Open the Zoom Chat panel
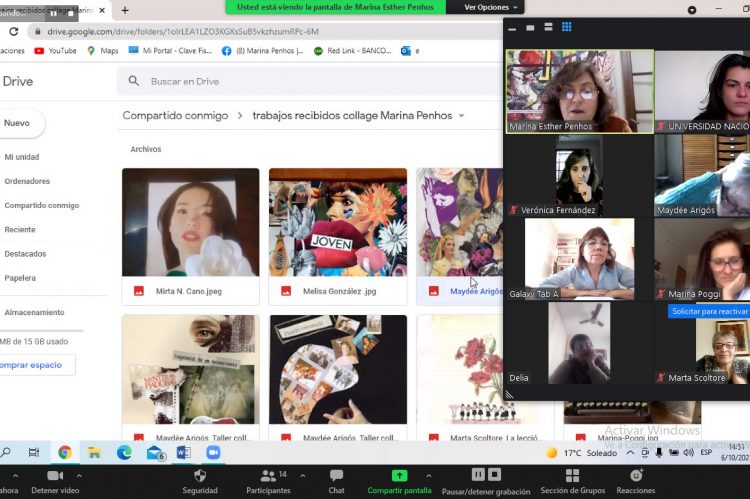 coord(336,476)
